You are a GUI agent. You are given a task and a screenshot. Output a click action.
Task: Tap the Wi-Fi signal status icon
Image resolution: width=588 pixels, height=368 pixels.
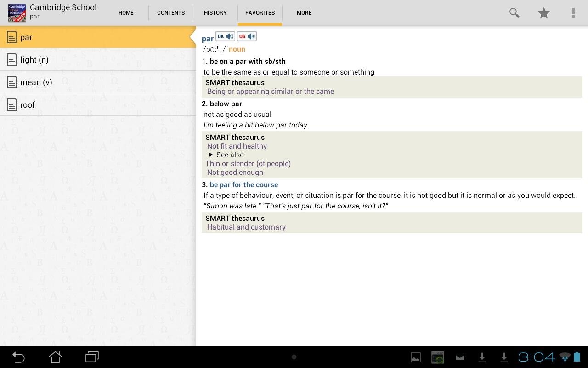tap(565, 357)
